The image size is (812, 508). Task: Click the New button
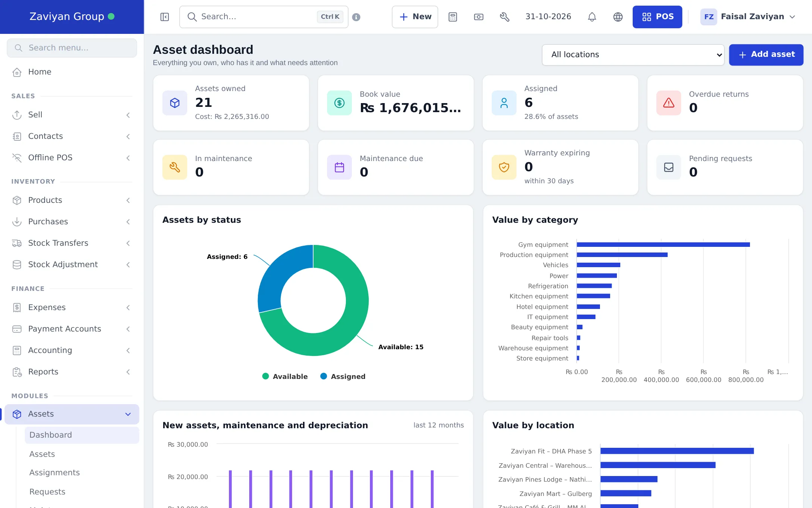click(x=415, y=17)
